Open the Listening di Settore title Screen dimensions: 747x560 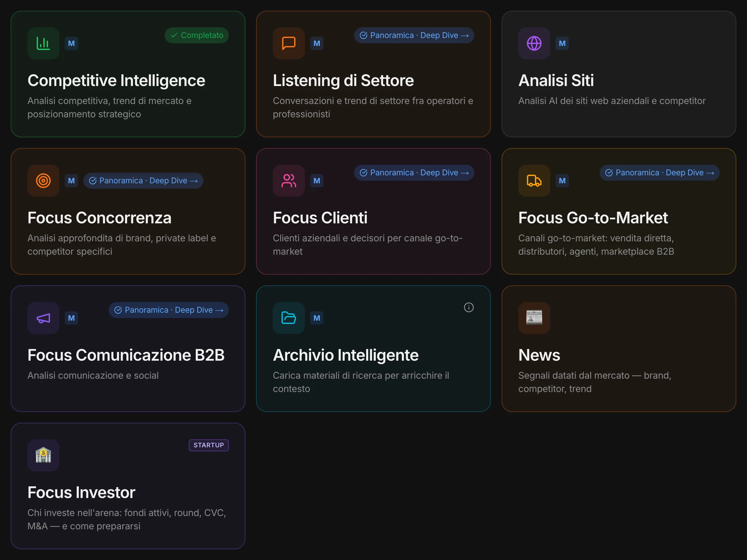(343, 81)
